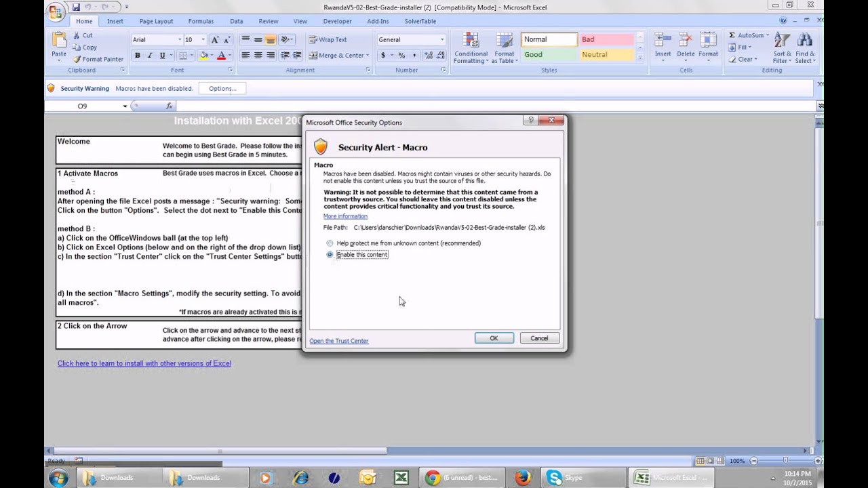Select 'Help protect me from unknown content'
The width and height of the screenshot is (868, 488).
click(330, 243)
